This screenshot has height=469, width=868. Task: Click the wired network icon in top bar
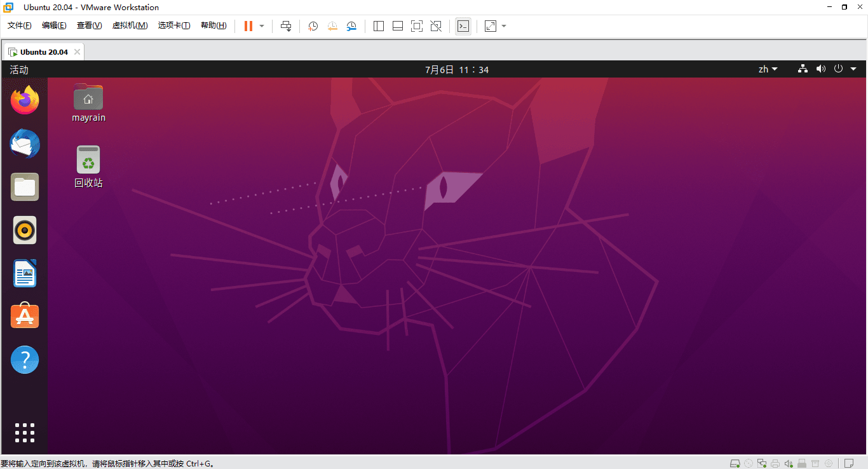coord(803,69)
